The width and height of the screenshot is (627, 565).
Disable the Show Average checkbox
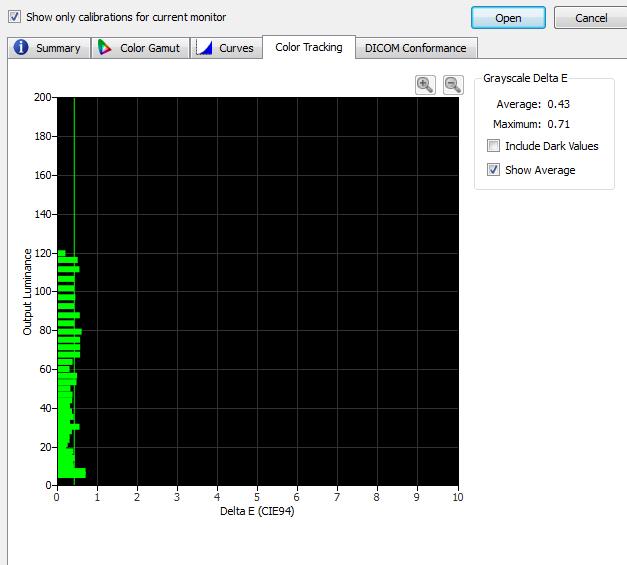tap(493, 170)
